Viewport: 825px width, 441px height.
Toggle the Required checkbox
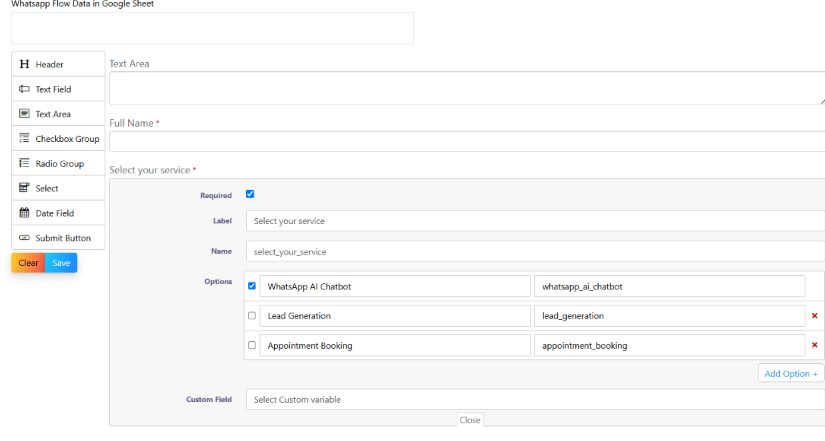pos(250,194)
